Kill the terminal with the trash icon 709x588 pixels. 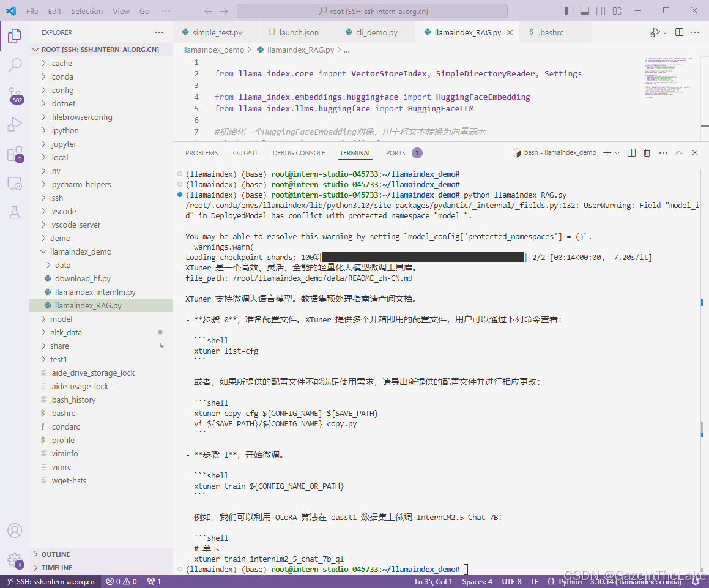point(647,152)
